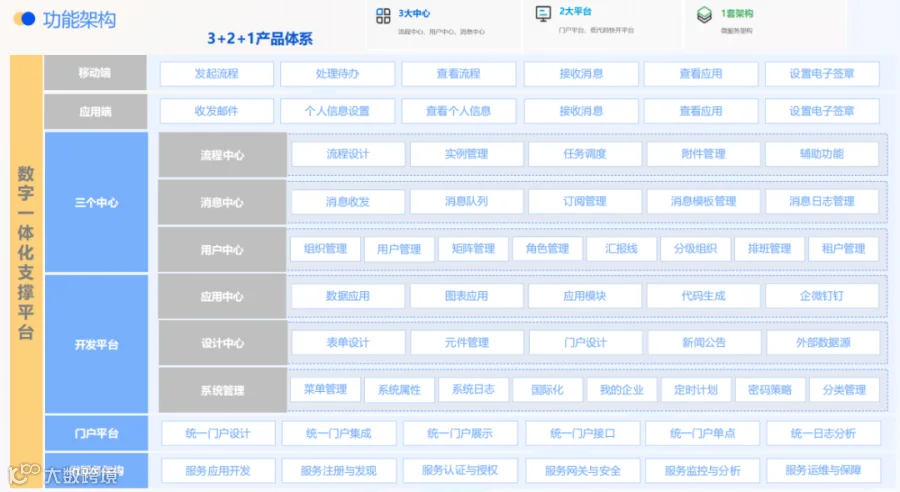Viewport: 900px width, 492px height.
Task: Select the 移动端 row header
Action: pos(95,73)
